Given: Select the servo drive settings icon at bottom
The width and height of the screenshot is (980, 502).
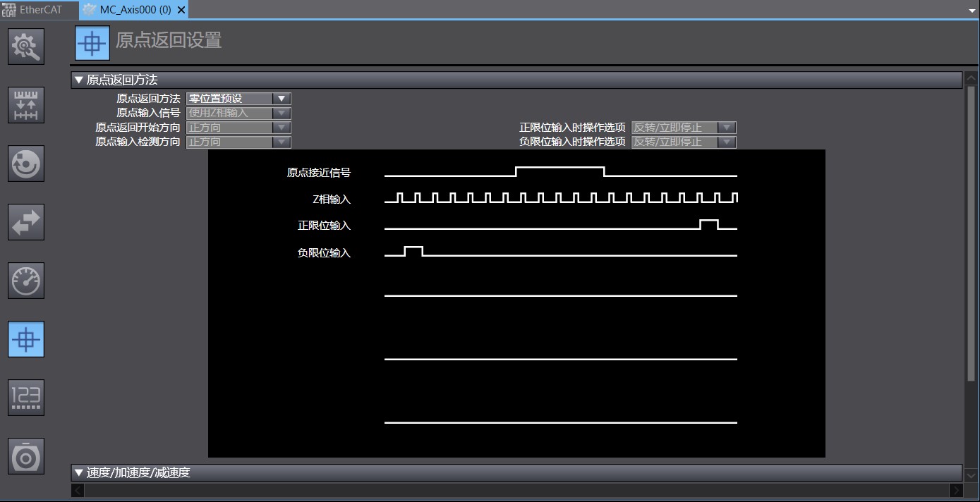Looking at the screenshot, I should [x=25, y=455].
